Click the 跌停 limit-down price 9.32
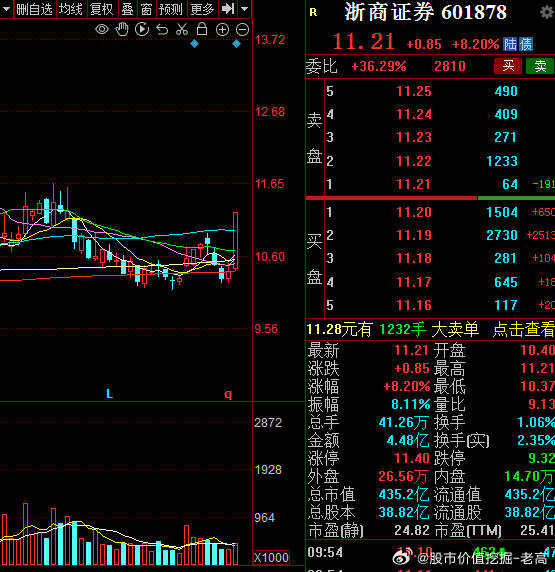Image resolution: width=555 pixels, height=572 pixels. [541, 458]
